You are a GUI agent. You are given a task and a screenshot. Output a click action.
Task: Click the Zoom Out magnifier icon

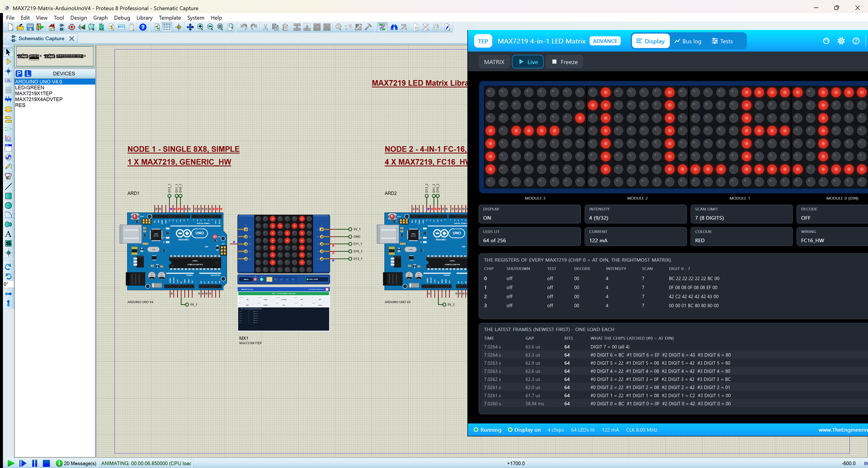[210, 28]
